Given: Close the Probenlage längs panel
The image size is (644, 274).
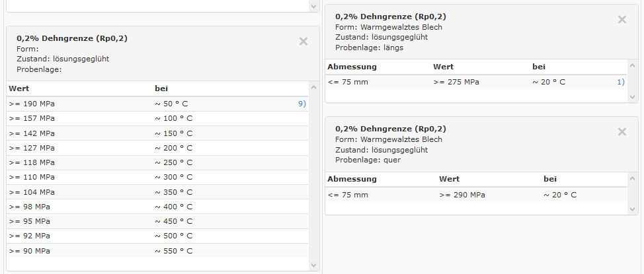Looking at the screenshot, I should click(x=622, y=20).
